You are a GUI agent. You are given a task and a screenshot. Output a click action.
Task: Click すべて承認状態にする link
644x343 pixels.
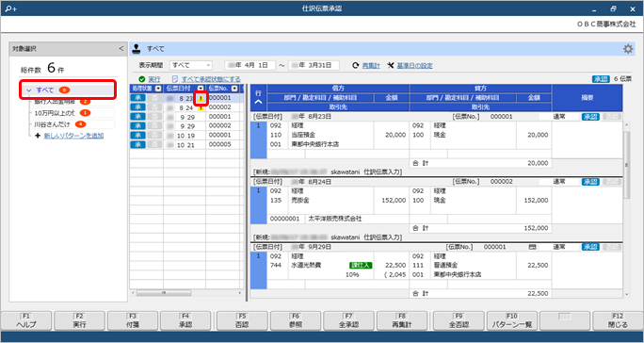point(211,79)
